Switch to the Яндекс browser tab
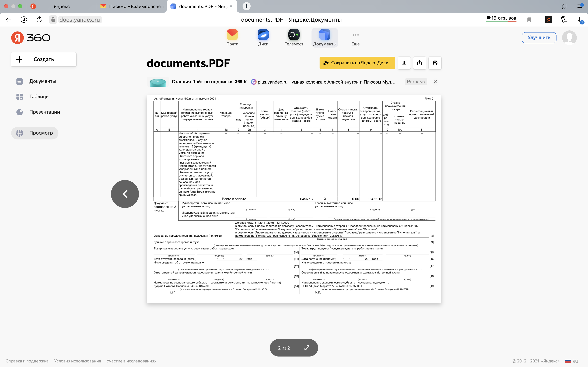Screen dimensions: 588x367 pyautogui.click(x=61, y=6)
